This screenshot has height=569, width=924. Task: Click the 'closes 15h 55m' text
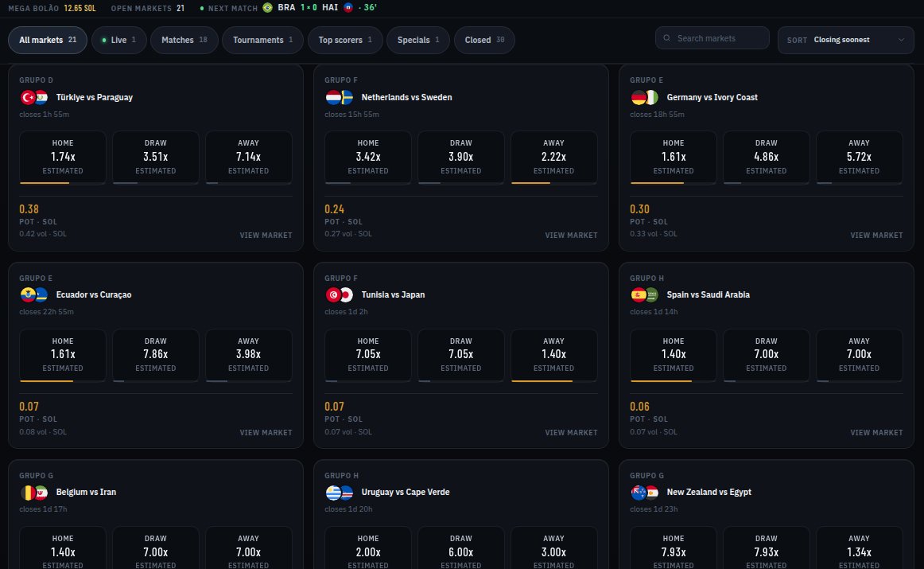tap(351, 115)
